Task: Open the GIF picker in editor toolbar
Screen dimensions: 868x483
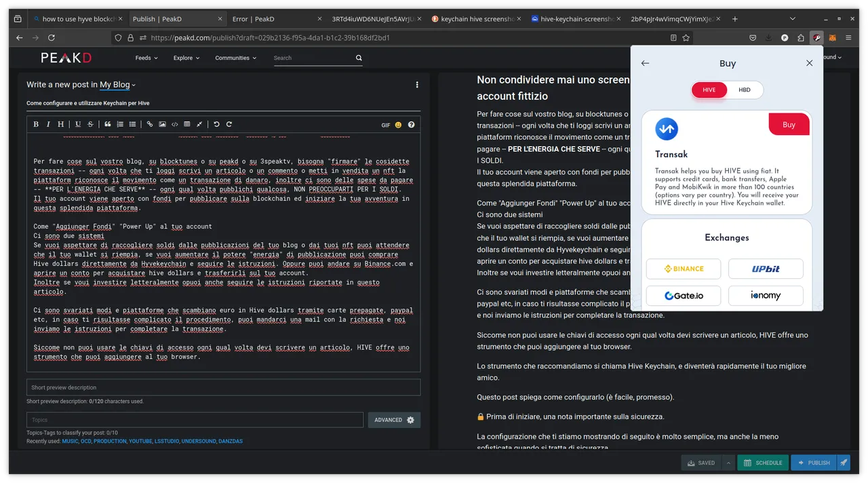Action: 386,125
